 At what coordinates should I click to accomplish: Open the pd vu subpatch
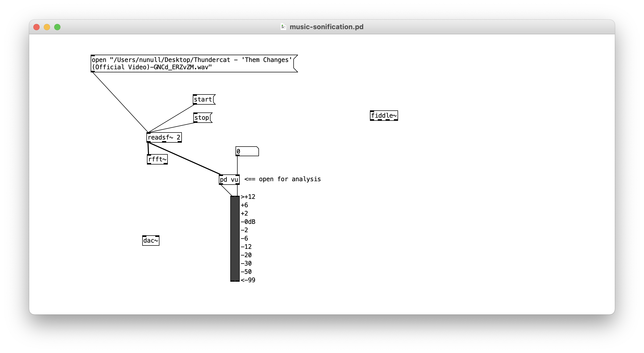point(229,180)
